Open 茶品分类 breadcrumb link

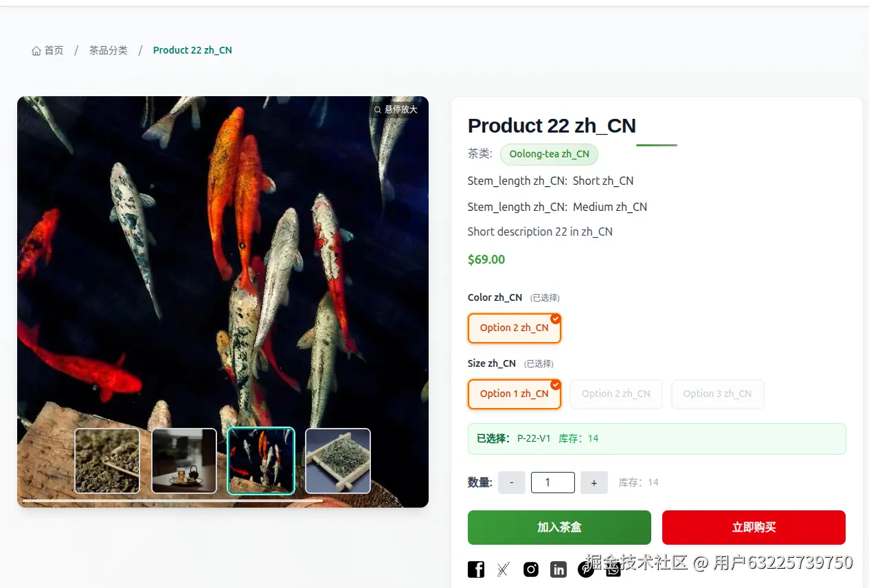point(109,51)
